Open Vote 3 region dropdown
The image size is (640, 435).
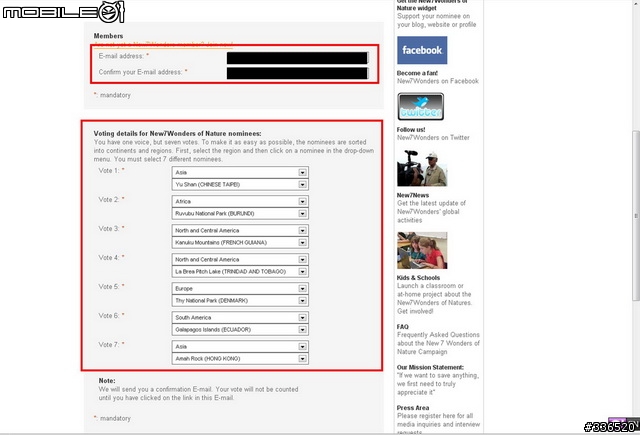point(240,231)
